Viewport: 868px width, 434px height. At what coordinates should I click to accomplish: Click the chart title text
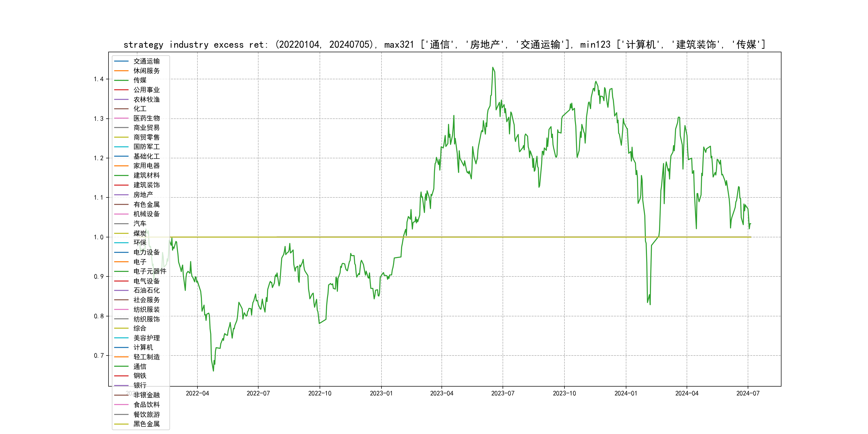[x=444, y=44]
